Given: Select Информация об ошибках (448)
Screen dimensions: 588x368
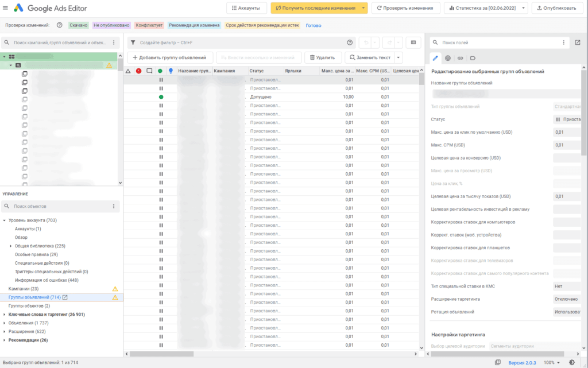Looking at the screenshot, I should point(47,280).
